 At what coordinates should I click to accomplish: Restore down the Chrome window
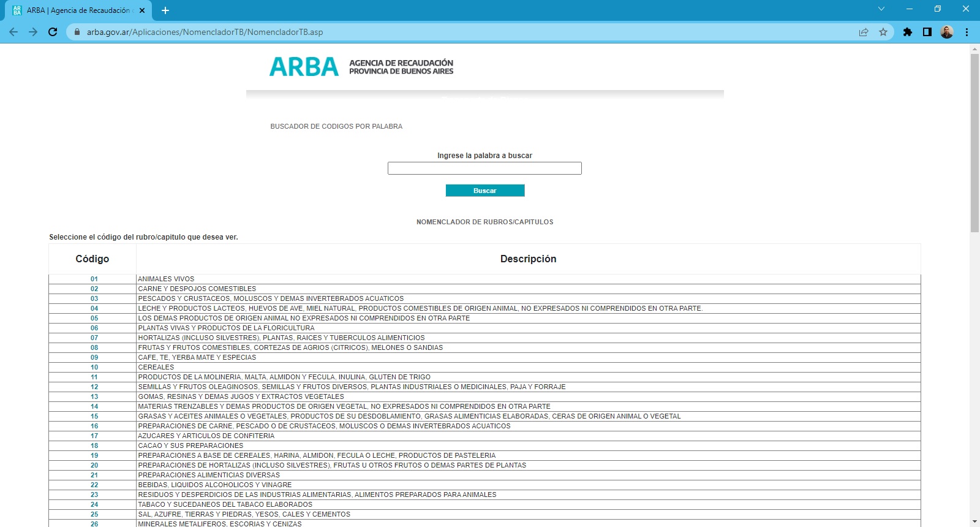(x=938, y=9)
